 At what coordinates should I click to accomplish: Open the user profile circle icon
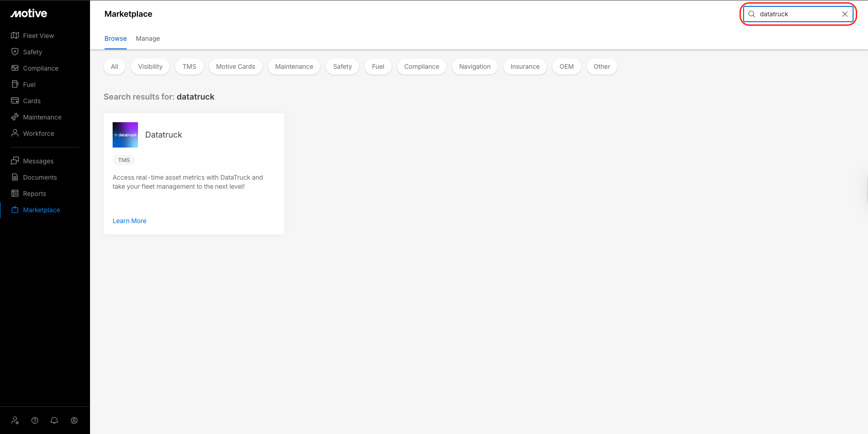click(x=74, y=420)
